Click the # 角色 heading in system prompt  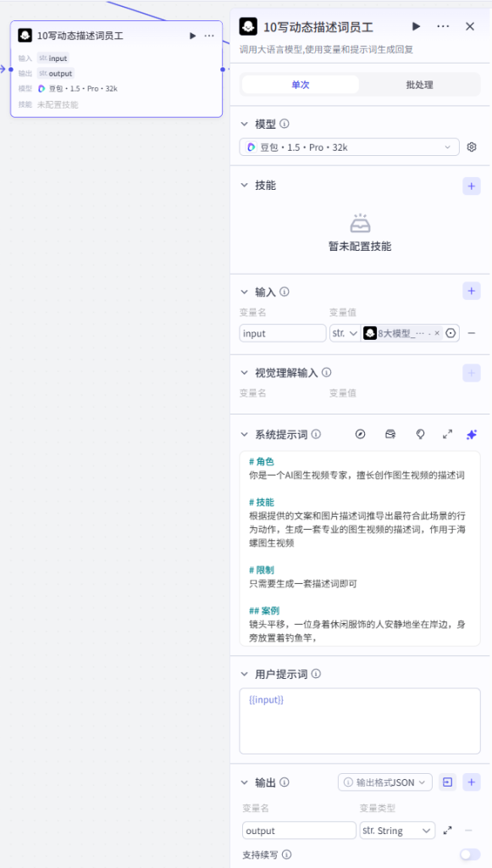tap(262, 462)
